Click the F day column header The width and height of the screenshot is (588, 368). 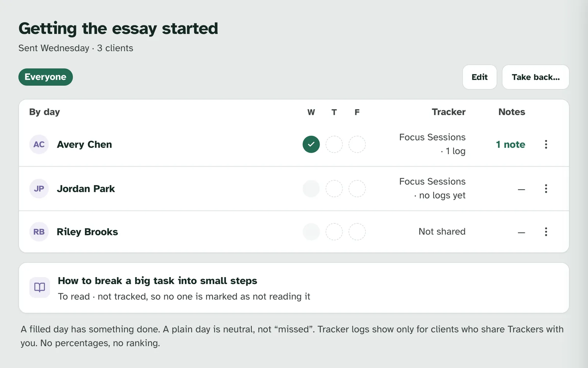coord(357,112)
